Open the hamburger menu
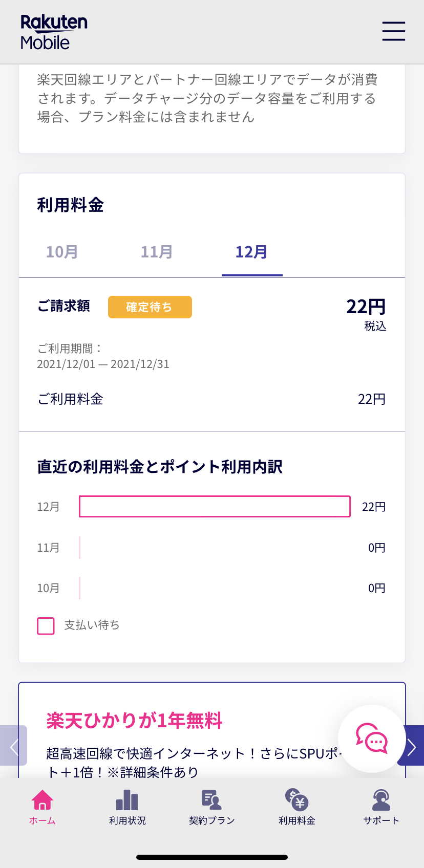The image size is (424, 868). 393,31
